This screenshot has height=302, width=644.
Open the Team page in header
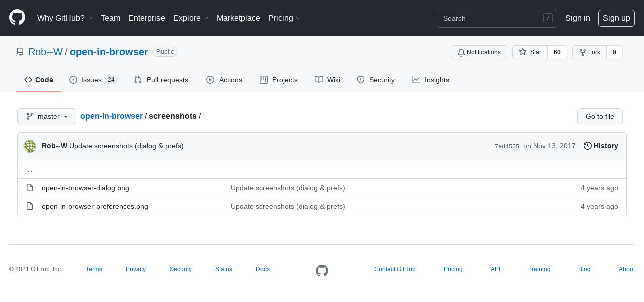tap(110, 18)
